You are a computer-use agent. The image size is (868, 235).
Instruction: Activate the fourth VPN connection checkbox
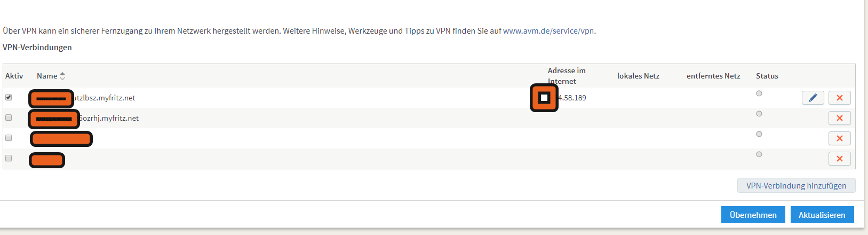click(x=9, y=158)
